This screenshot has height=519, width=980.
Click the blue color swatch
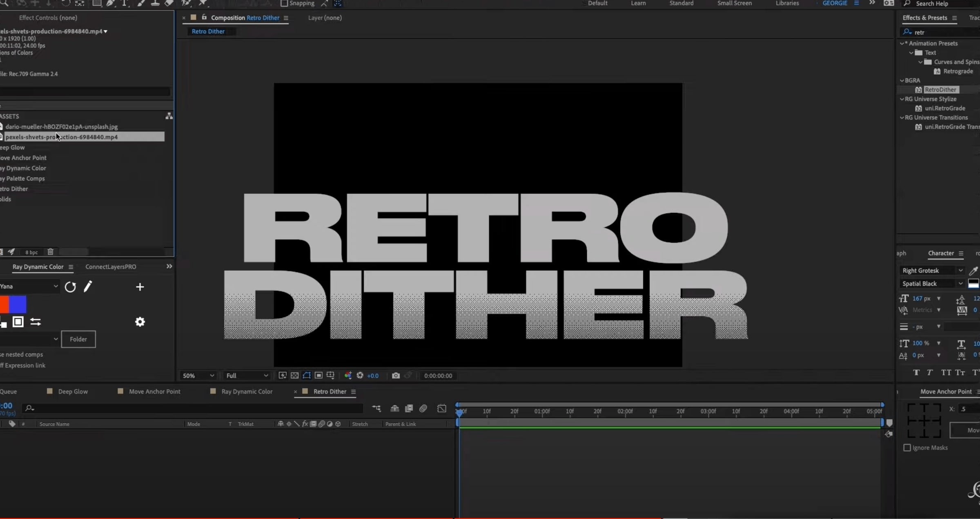pyautogui.click(x=18, y=305)
